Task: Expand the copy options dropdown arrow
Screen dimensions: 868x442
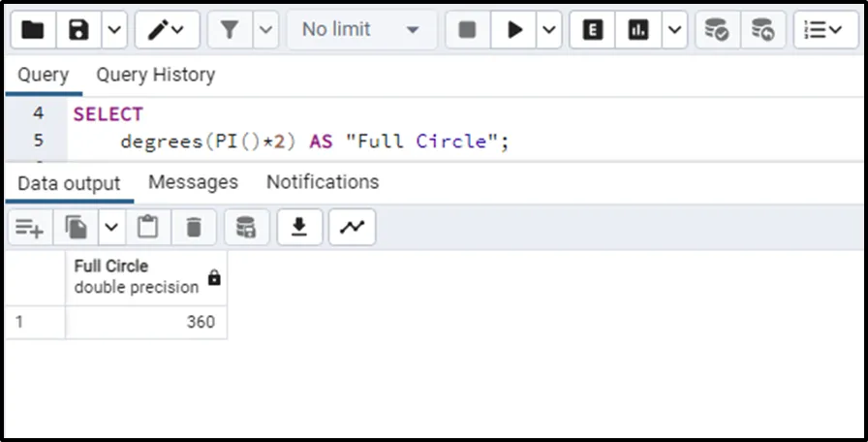Action: (110, 228)
